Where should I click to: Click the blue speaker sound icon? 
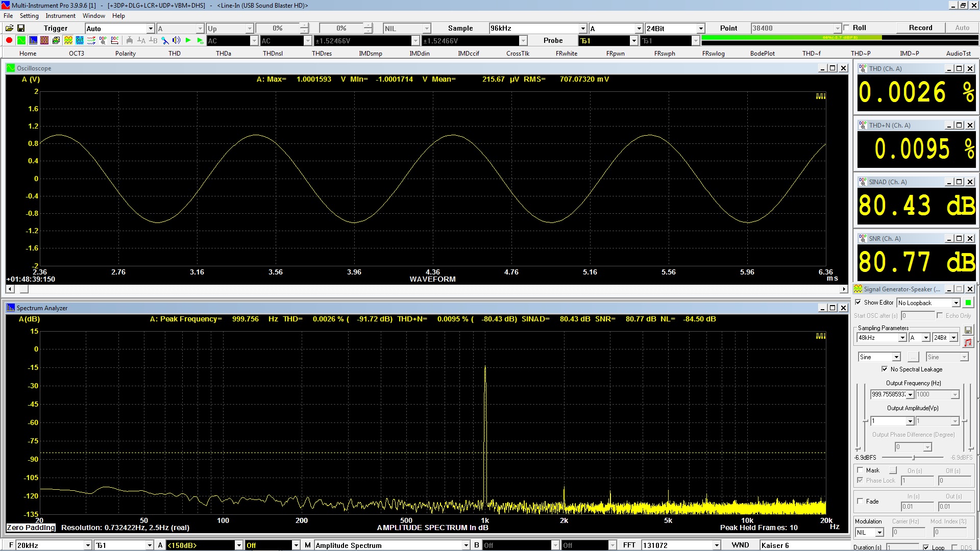(x=177, y=40)
